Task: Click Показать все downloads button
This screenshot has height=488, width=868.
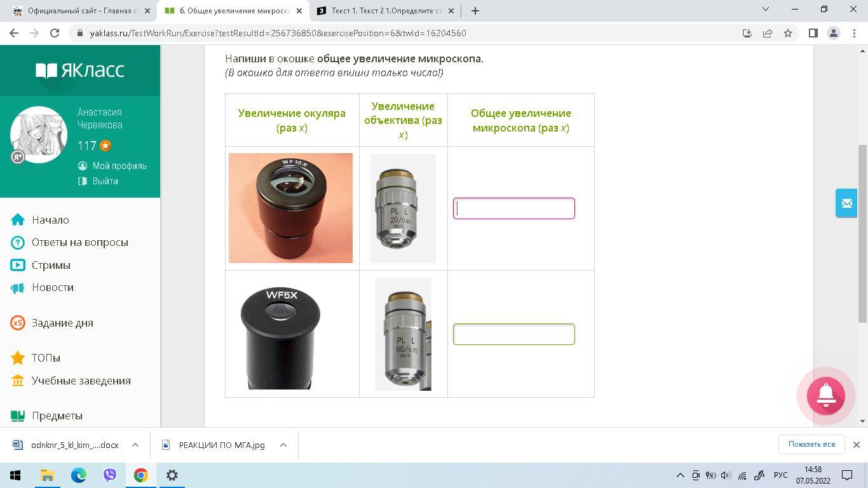Action: (x=811, y=444)
